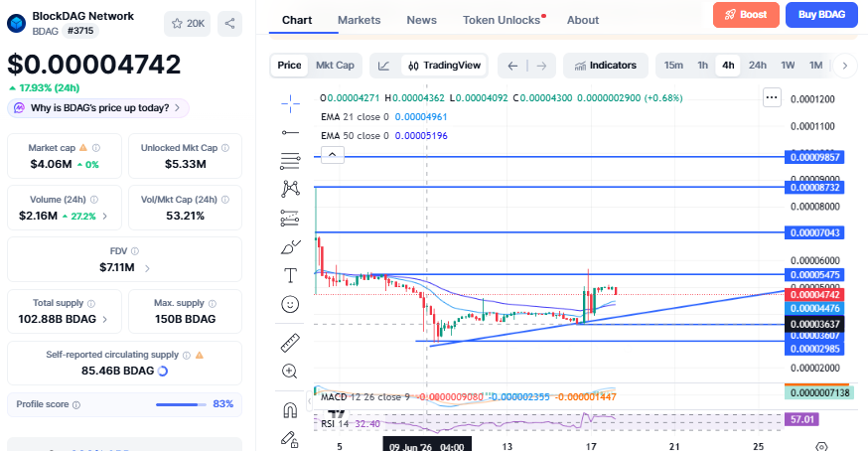Collapse the indicator legend arrow
This screenshot has width=868, height=451.
pyautogui.click(x=332, y=155)
